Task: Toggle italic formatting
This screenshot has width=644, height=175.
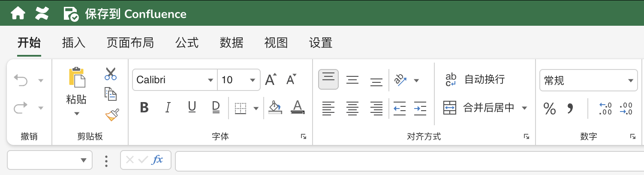Action: click(168, 108)
